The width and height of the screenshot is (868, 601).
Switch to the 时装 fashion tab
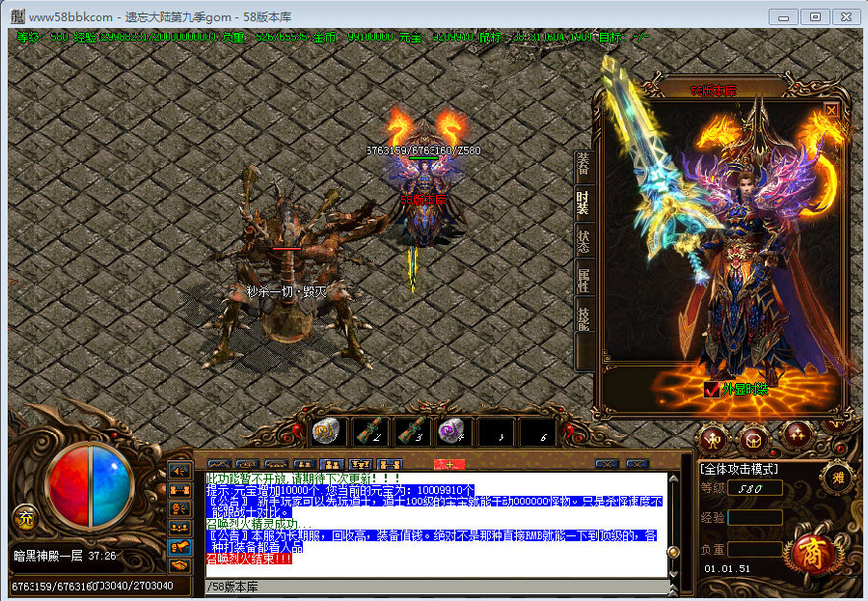coord(584,203)
